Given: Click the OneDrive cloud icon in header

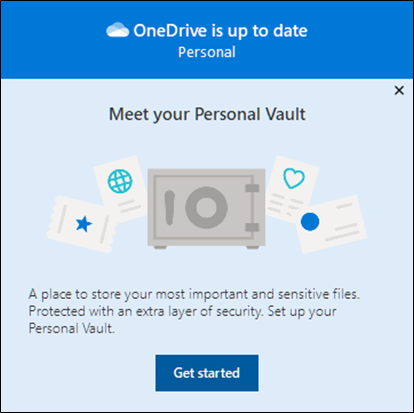Looking at the screenshot, I should point(117,30).
